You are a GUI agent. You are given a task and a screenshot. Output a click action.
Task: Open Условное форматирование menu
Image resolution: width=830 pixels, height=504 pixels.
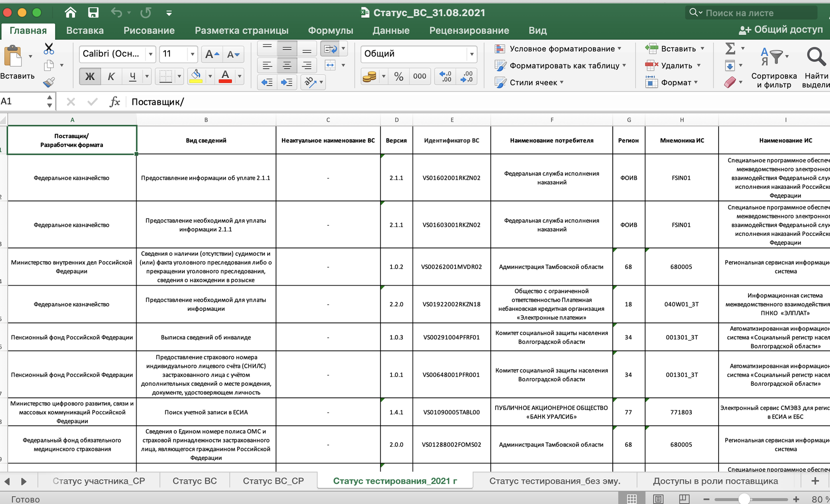click(558, 49)
